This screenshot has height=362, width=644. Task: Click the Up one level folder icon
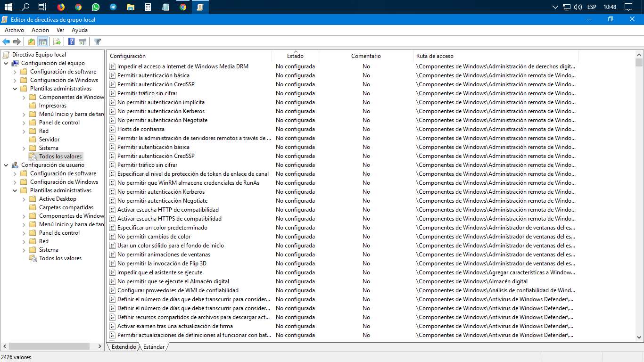coord(32,41)
